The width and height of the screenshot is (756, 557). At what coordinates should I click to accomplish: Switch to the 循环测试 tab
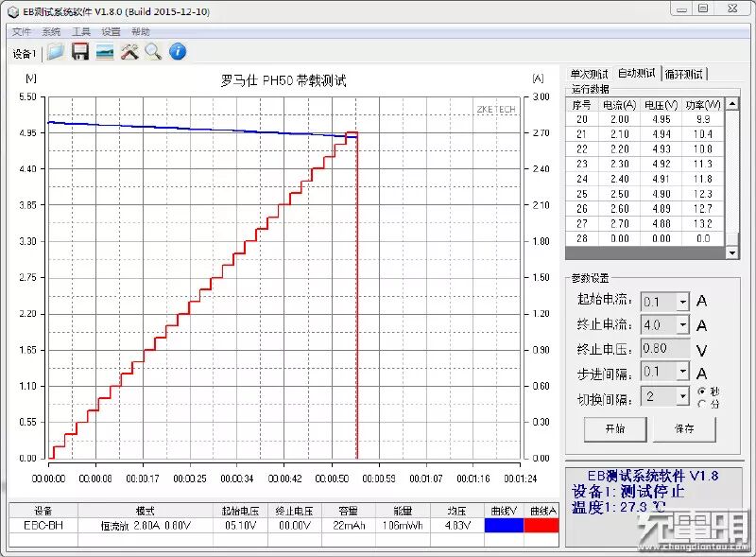tap(683, 74)
